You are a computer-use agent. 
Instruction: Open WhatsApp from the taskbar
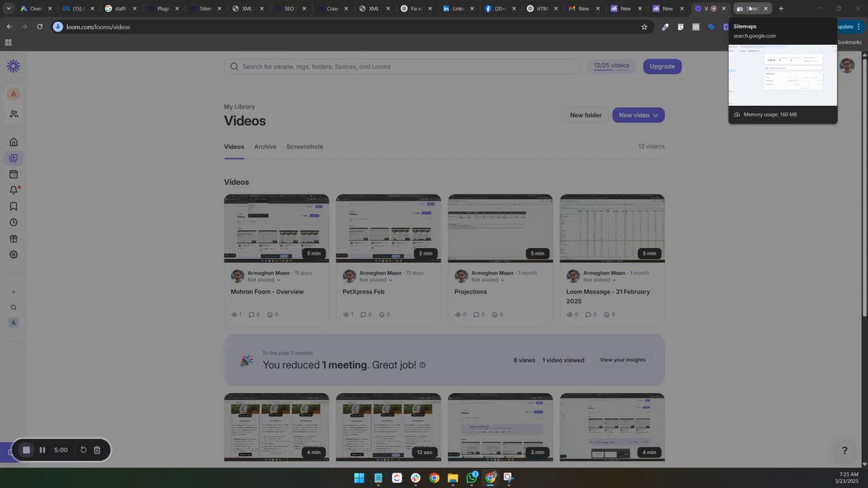pos(472,478)
